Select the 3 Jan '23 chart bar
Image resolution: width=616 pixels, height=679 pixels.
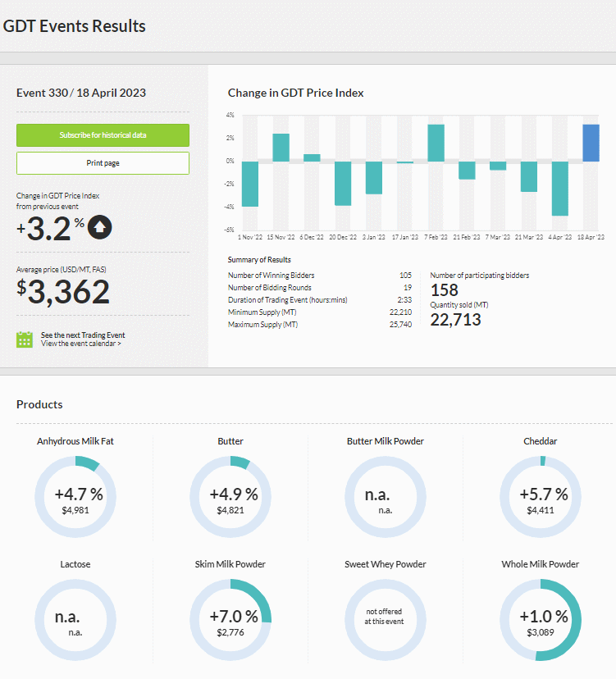pos(374,178)
